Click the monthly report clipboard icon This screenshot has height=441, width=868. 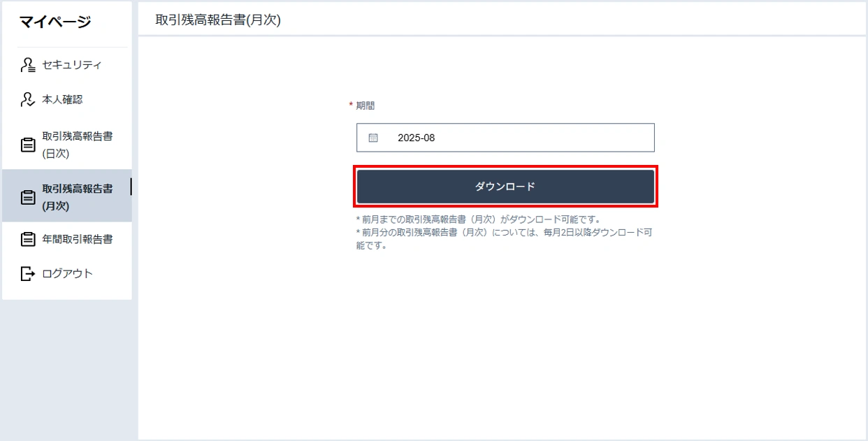[x=28, y=198]
